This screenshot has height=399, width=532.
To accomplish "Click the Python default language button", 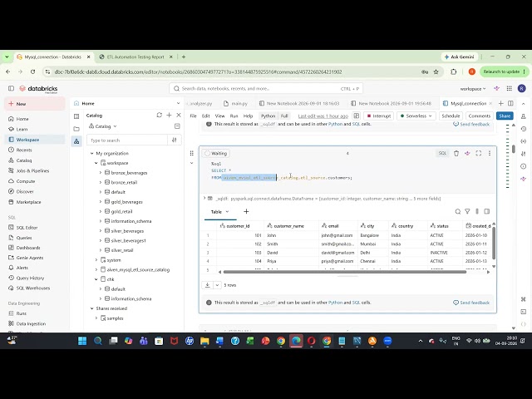I will pos(268,116).
